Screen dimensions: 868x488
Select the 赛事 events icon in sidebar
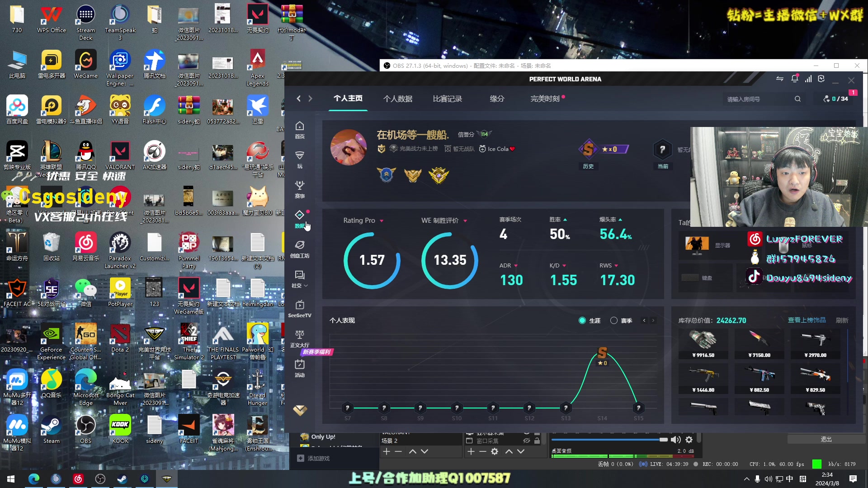pyautogui.click(x=299, y=189)
